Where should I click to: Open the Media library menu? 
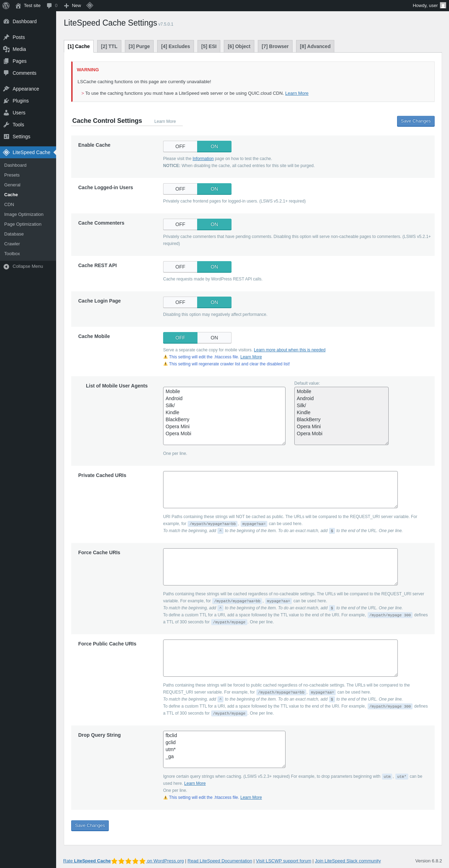28,49
